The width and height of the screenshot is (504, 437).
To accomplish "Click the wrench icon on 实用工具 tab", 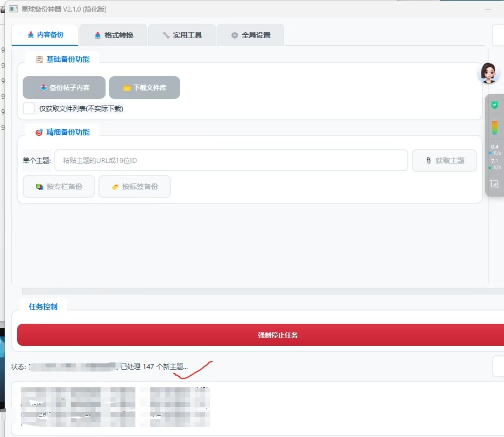I will (x=166, y=35).
